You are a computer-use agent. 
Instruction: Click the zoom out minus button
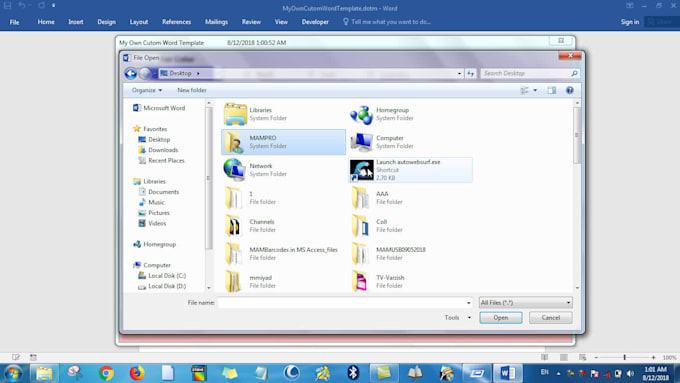point(596,357)
